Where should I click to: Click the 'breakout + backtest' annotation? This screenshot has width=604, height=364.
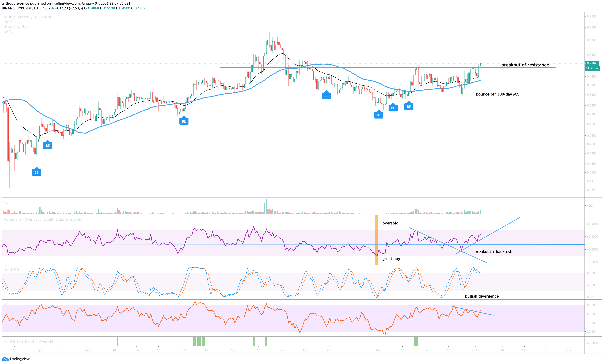point(493,252)
